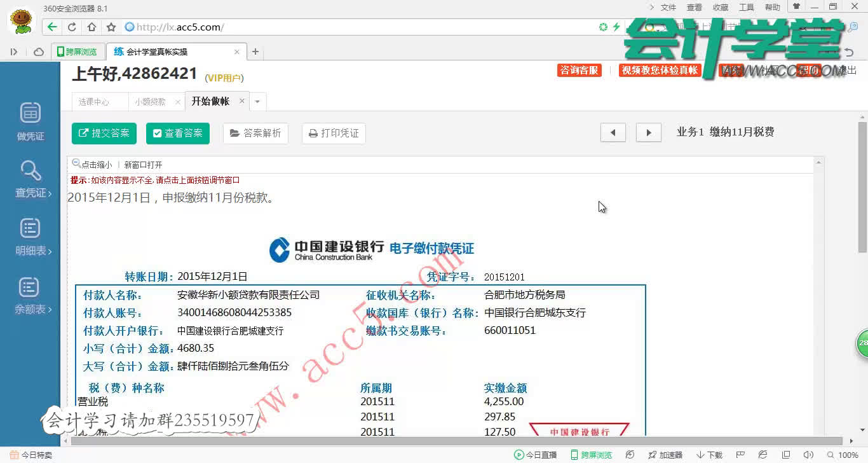Viewport: 868px width, 463px height.
Task: Click the 查看答案 button
Action: (x=177, y=133)
